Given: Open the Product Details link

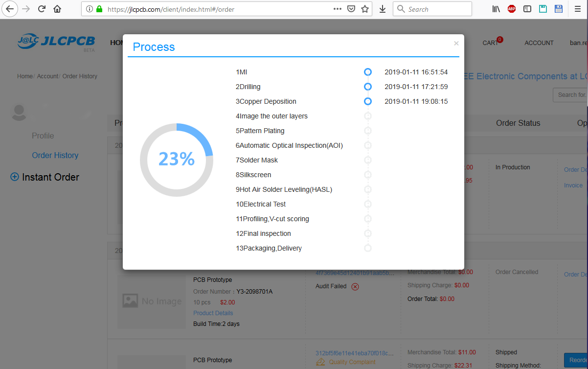Looking at the screenshot, I should click(213, 313).
